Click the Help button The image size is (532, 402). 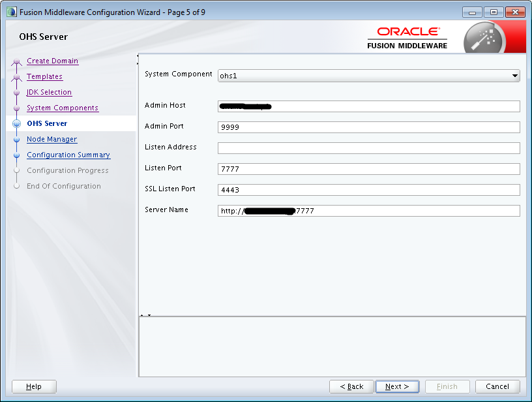pyautogui.click(x=34, y=386)
